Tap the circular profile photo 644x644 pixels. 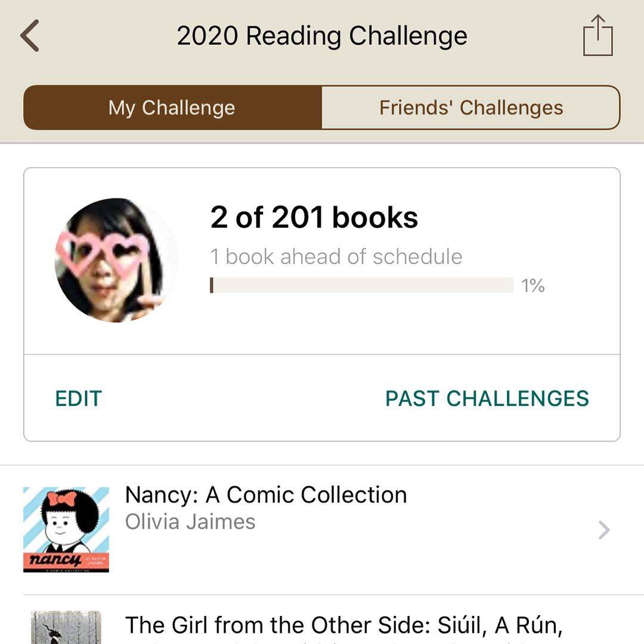(x=110, y=260)
